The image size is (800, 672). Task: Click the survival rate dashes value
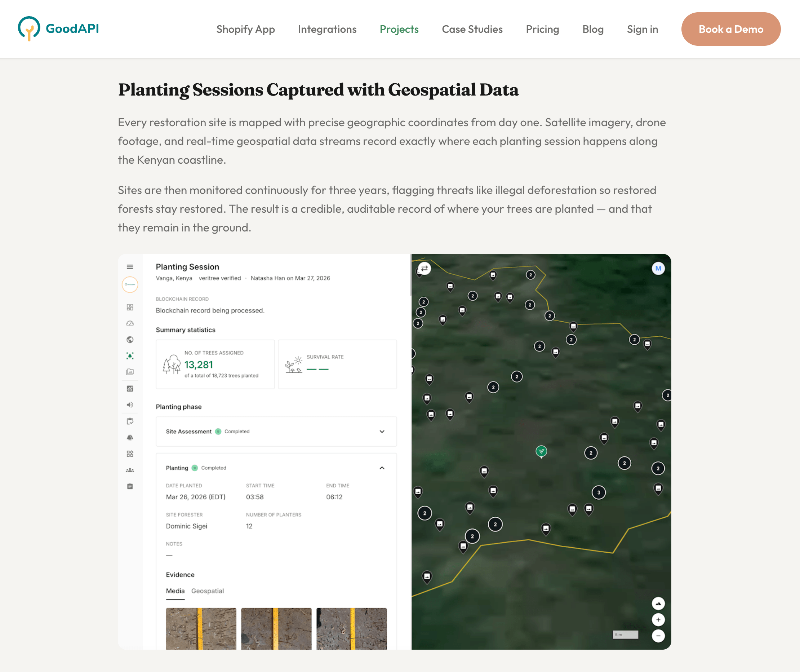(317, 369)
